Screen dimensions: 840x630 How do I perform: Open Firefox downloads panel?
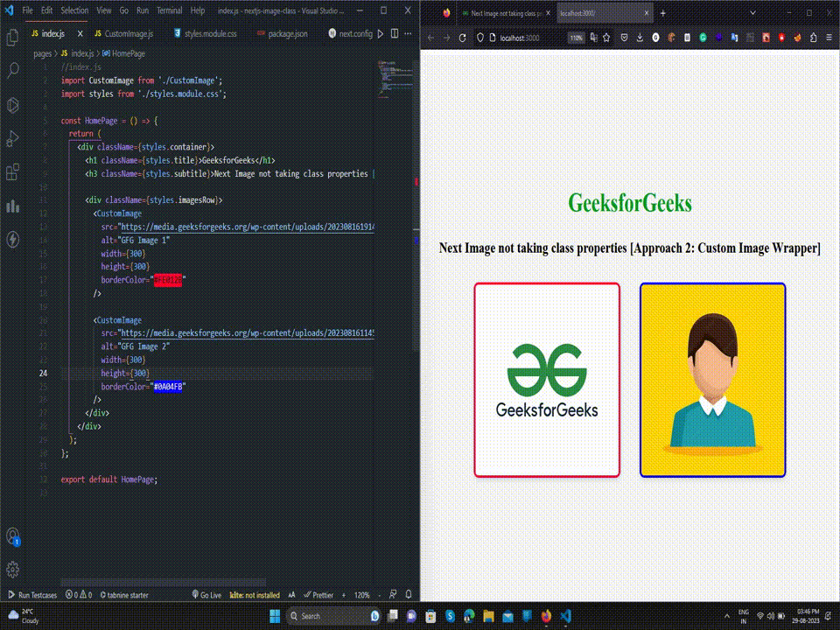click(640, 38)
